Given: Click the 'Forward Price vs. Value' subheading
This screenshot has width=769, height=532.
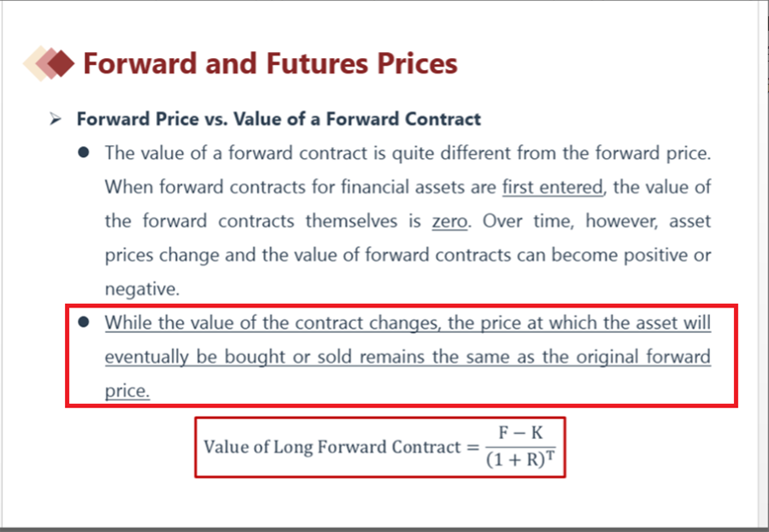Looking at the screenshot, I should (279, 119).
